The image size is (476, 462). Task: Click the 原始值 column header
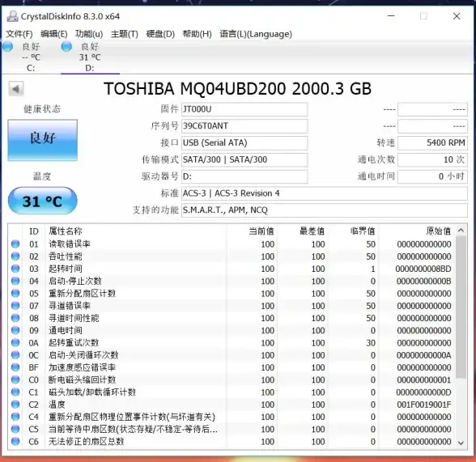point(416,231)
